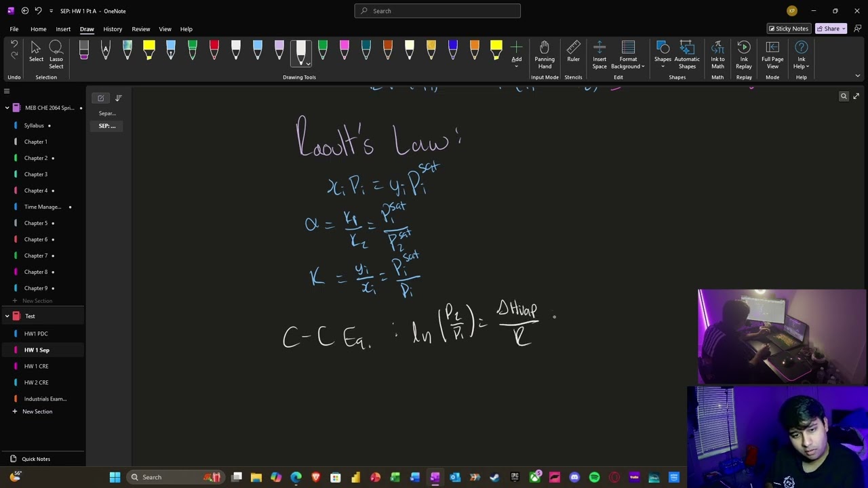868x488 pixels.
Task: Open the Help tab
Action: [186, 29]
